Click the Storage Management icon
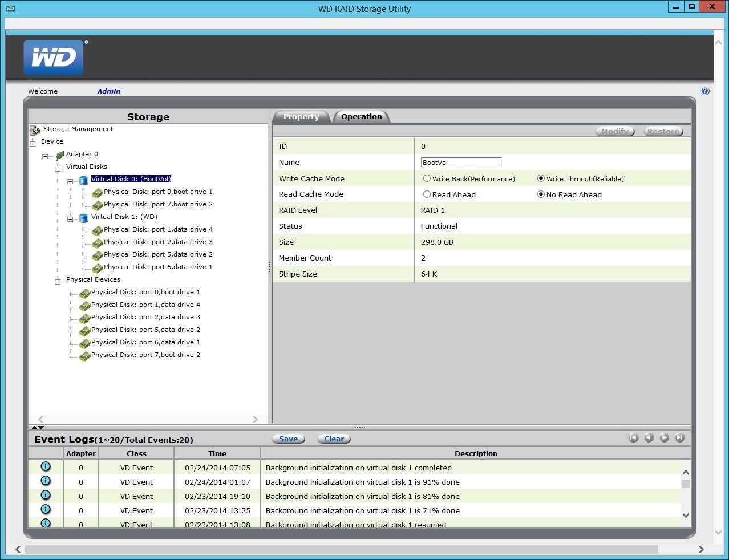Image resolution: width=729 pixels, height=560 pixels. (x=35, y=131)
